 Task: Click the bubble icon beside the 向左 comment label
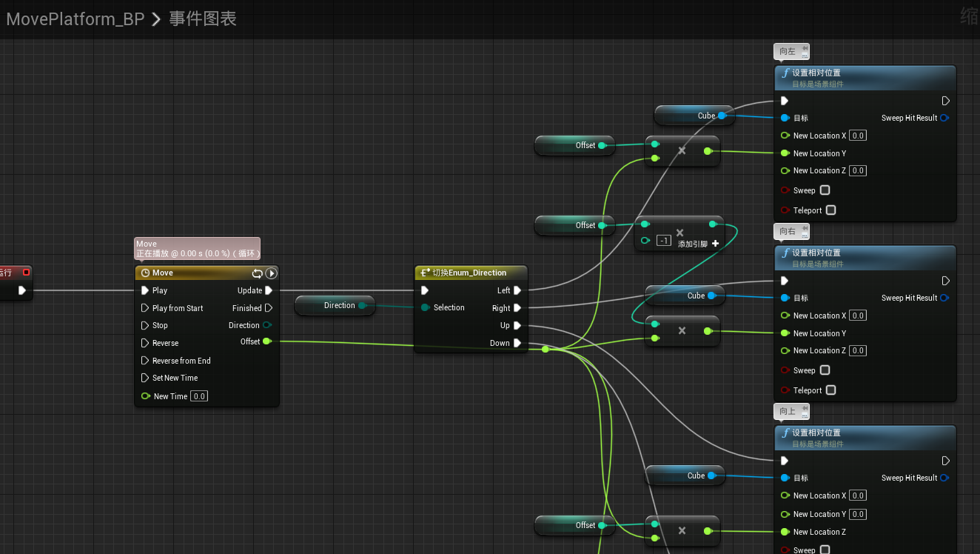coord(804,51)
